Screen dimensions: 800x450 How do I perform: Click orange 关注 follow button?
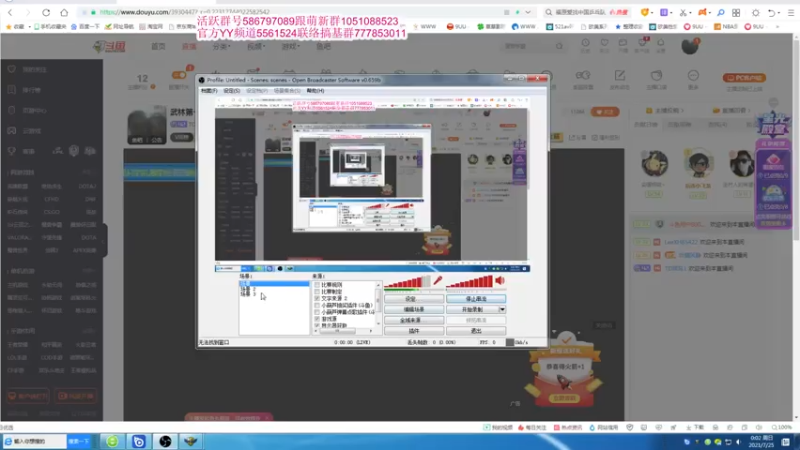(x=605, y=112)
